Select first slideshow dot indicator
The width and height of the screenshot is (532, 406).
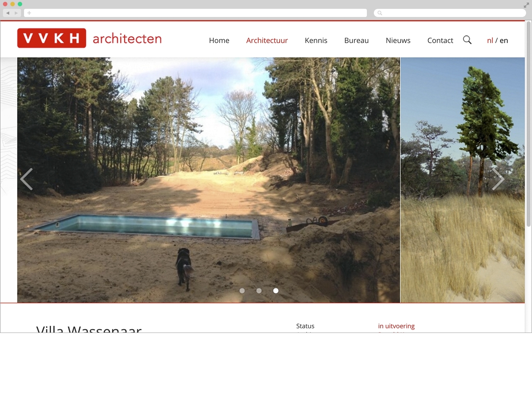242,291
